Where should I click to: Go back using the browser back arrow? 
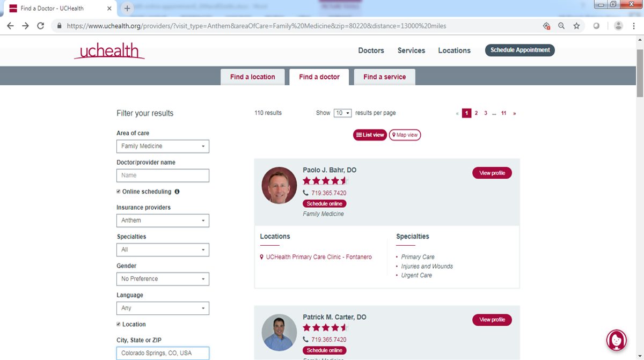(10, 26)
